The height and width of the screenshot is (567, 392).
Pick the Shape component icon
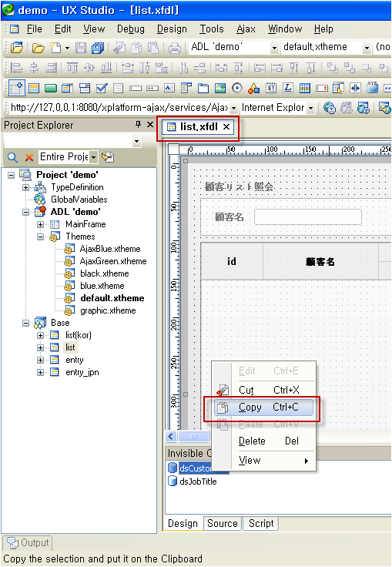point(254,88)
